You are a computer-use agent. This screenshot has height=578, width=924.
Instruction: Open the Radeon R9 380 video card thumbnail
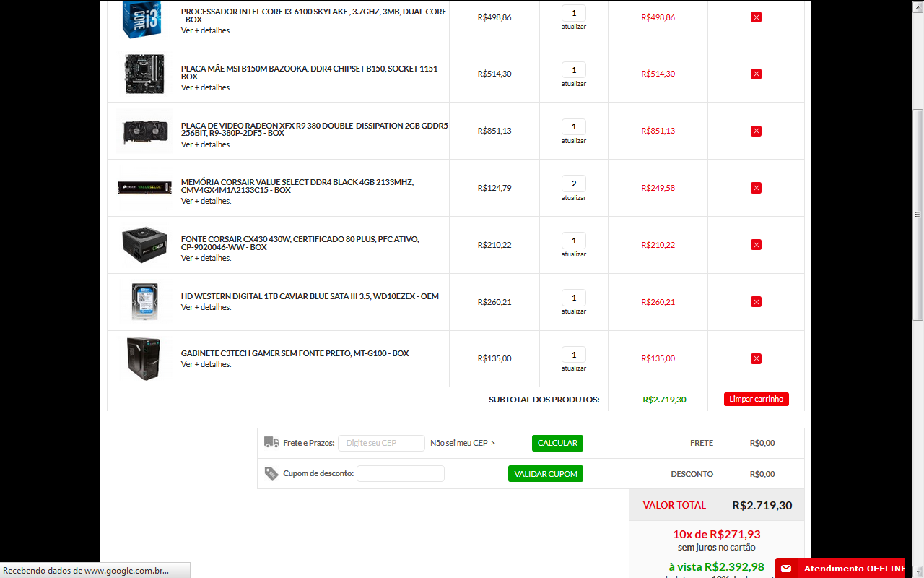pos(144,131)
